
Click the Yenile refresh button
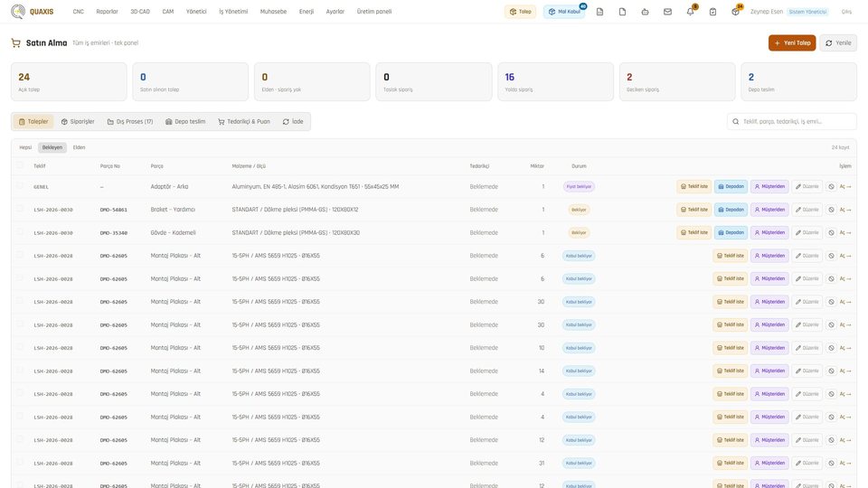coord(838,42)
